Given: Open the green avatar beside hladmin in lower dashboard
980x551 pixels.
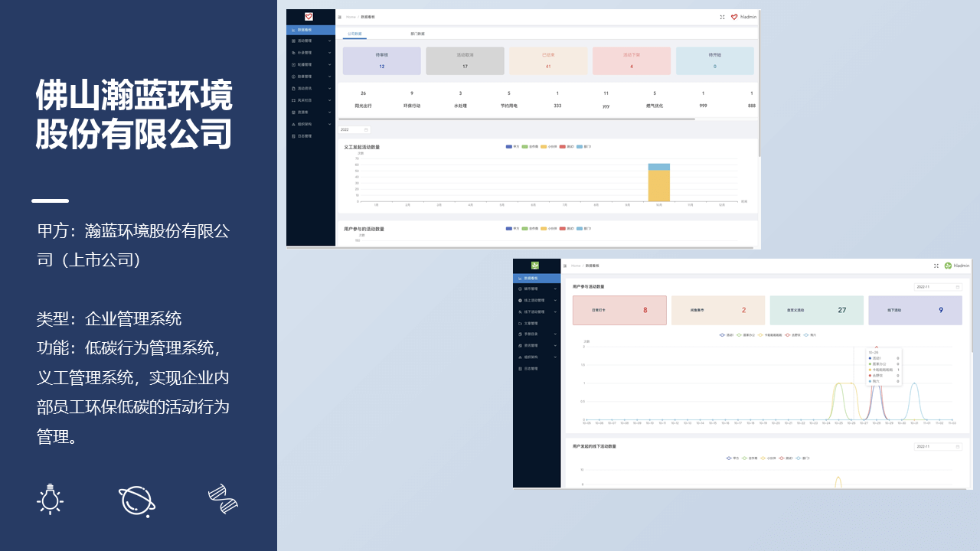Looking at the screenshot, I should click(x=948, y=266).
